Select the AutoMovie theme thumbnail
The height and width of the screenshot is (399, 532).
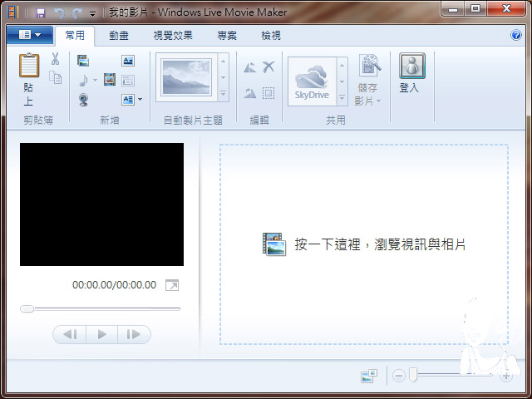186,77
